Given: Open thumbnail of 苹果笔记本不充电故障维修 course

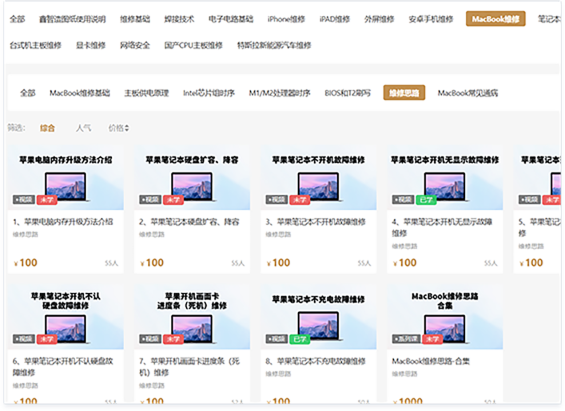Looking at the screenshot, I should click(x=319, y=317).
